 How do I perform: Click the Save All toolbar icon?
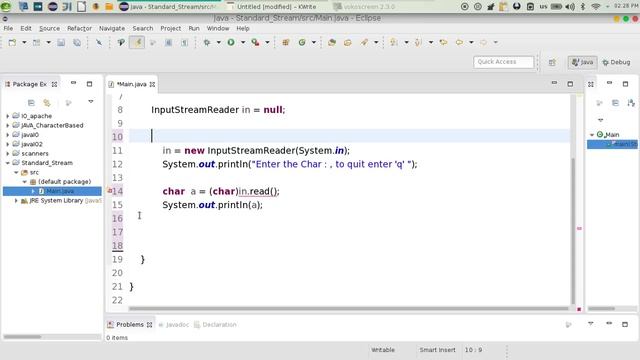click(x=77, y=42)
